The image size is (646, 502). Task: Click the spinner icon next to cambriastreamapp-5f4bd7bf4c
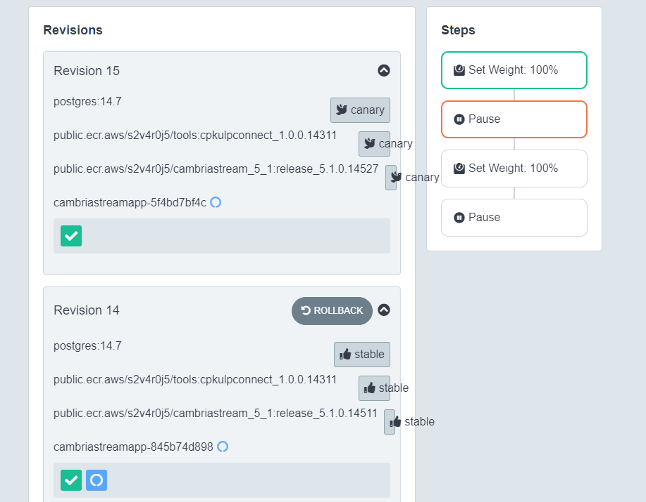215,202
